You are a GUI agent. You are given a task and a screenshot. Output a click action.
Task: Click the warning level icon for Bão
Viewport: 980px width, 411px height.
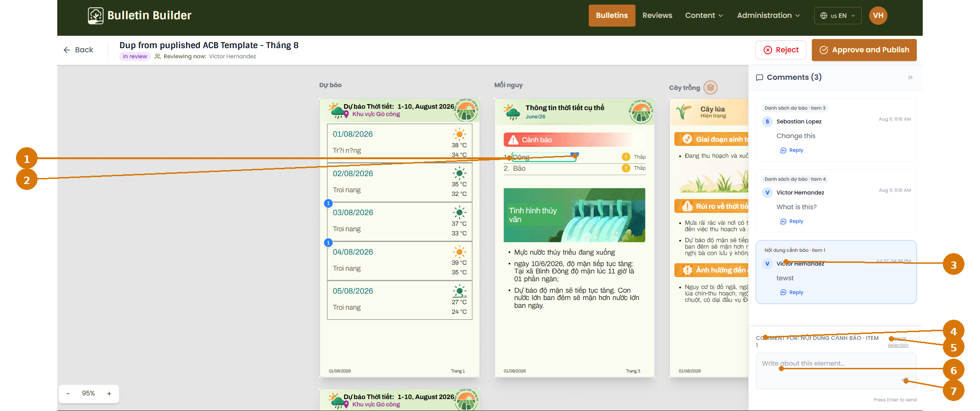626,168
